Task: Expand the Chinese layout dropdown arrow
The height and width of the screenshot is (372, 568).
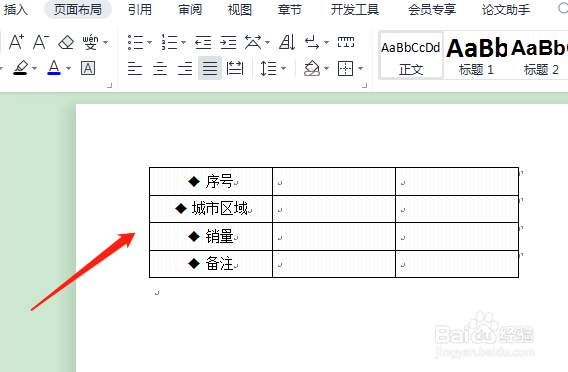Action: [267, 43]
